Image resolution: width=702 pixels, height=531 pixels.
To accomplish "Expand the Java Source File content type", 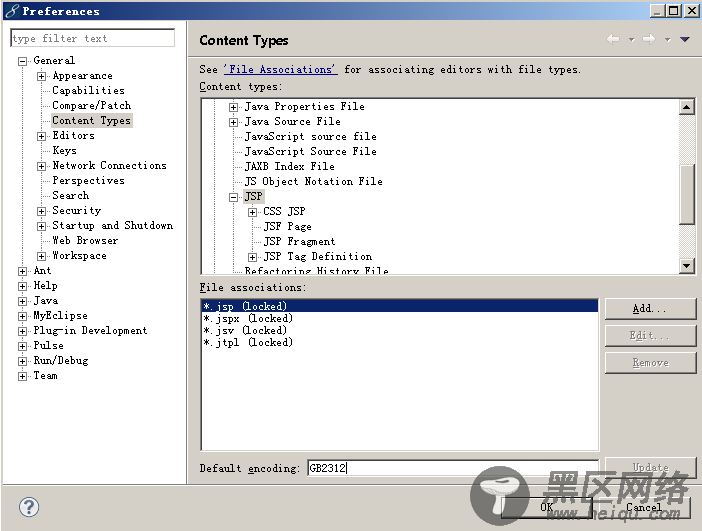I will tap(233, 122).
